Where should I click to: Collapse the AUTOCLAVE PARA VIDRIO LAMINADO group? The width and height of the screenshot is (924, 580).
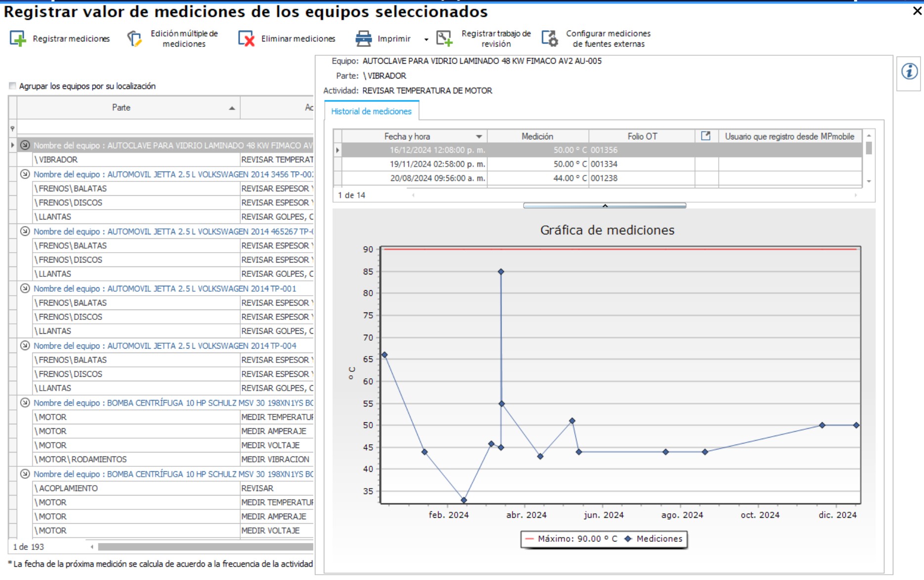tap(25, 145)
